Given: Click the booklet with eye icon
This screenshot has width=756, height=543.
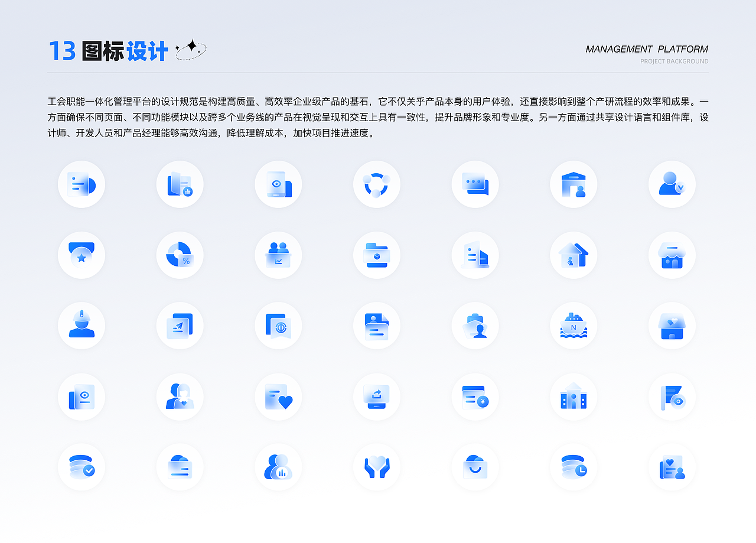Looking at the screenshot, I should (82, 396).
